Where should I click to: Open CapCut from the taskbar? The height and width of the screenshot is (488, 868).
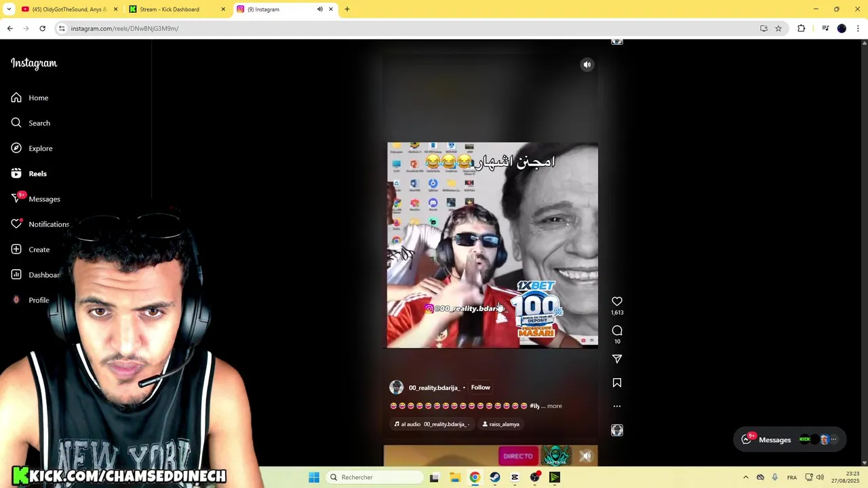pos(515,477)
